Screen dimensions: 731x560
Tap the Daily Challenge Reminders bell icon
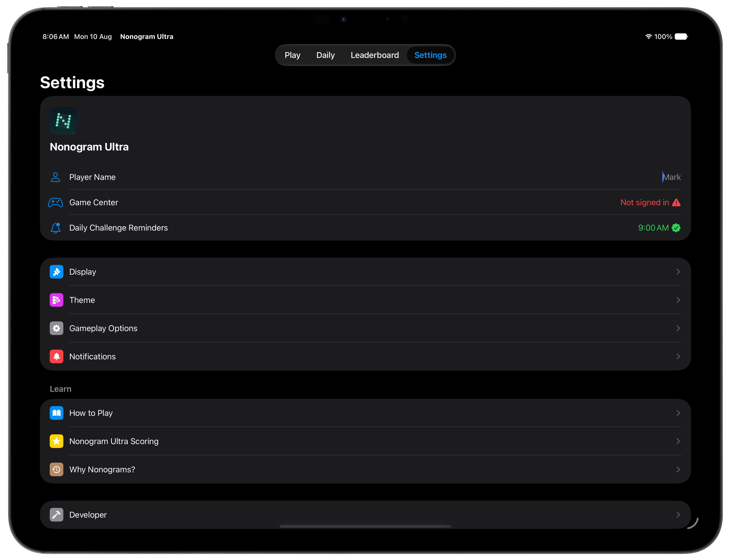55,228
